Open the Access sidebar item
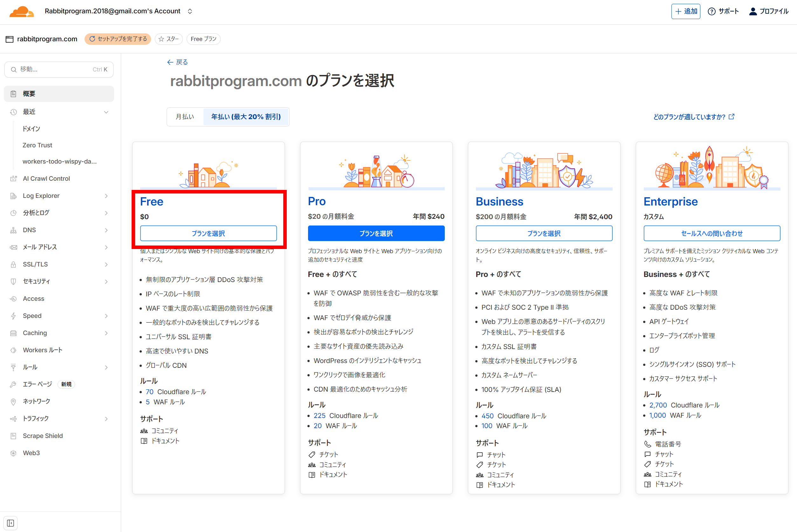797x532 pixels. [33, 299]
